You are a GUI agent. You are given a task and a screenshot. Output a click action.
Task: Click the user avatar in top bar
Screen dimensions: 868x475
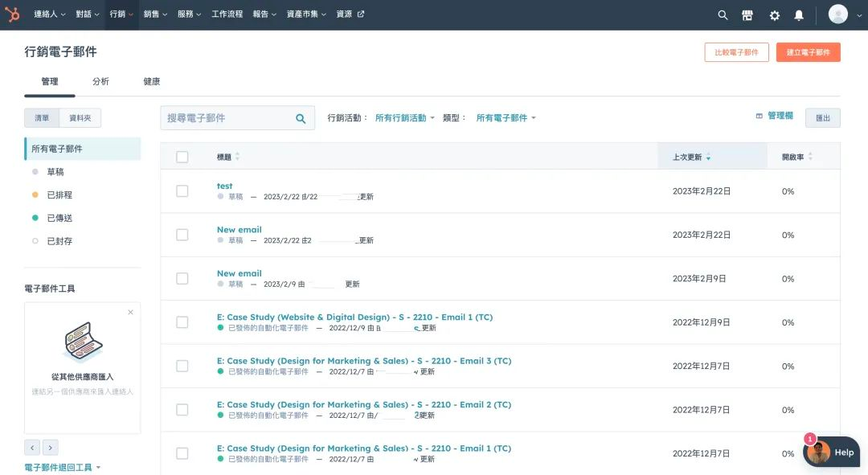tap(838, 14)
